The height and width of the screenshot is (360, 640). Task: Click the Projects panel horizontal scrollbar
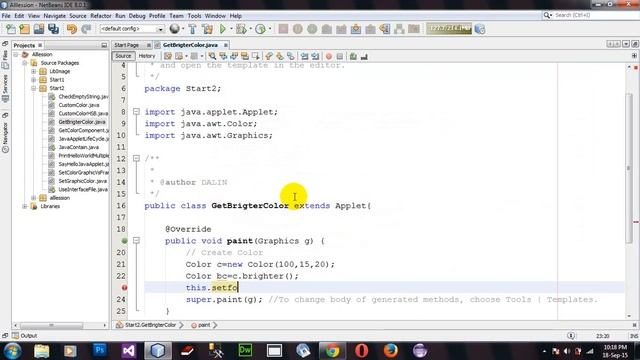51,326
